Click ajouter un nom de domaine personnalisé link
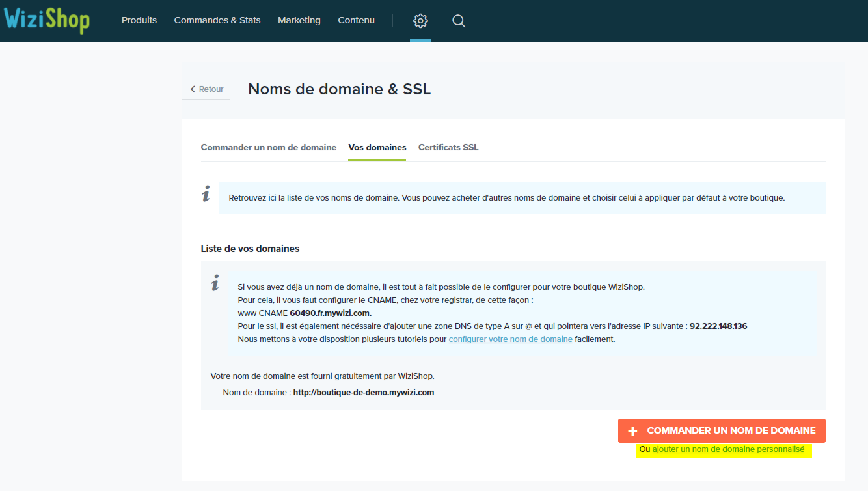This screenshot has height=491, width=868. [728, 449]
